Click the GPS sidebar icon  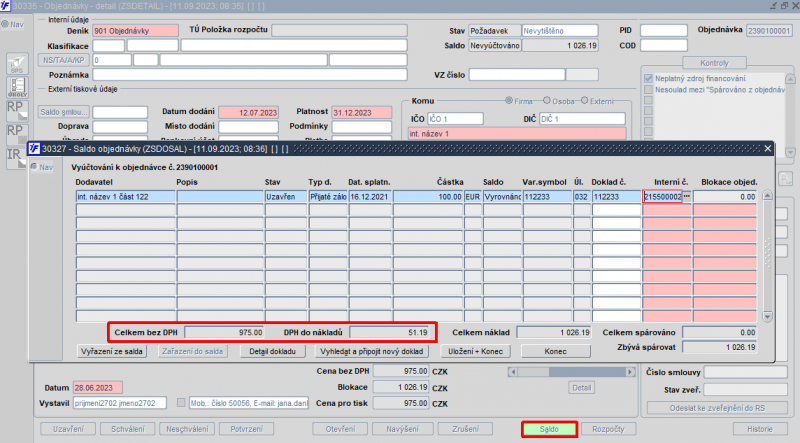coord(17,66)
